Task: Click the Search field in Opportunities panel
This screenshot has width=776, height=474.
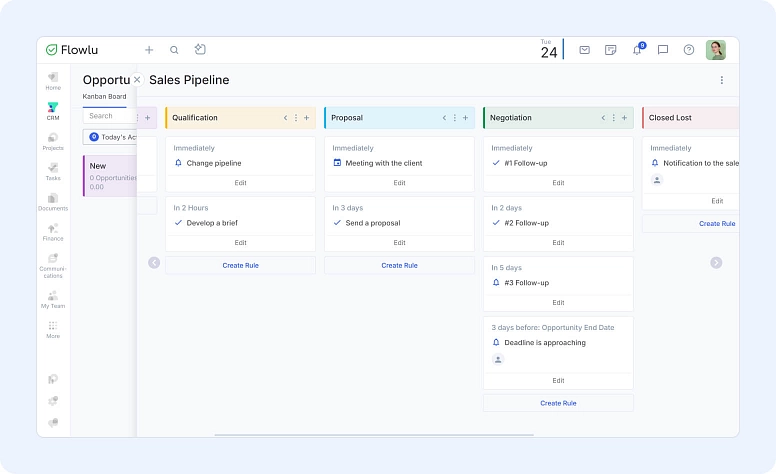Action: [x=108, y=116]
